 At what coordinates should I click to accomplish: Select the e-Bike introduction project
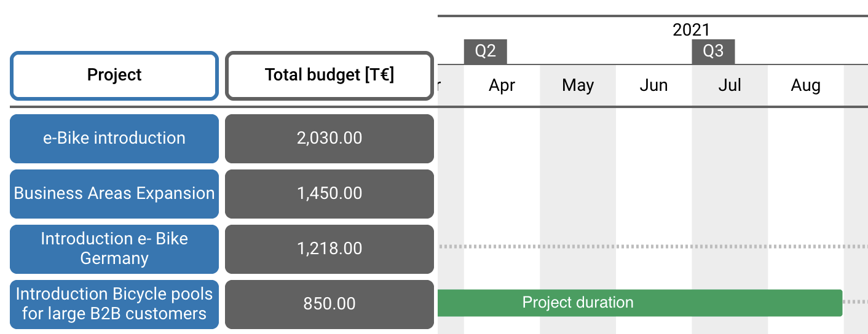(x=114, y=138)
